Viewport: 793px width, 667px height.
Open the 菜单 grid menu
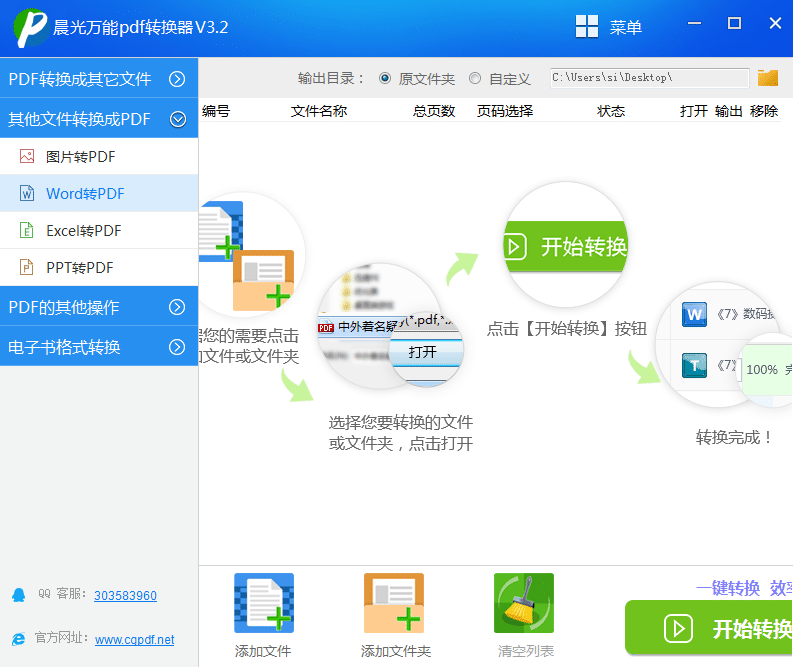pyautogui.click(x=609, y=26)
